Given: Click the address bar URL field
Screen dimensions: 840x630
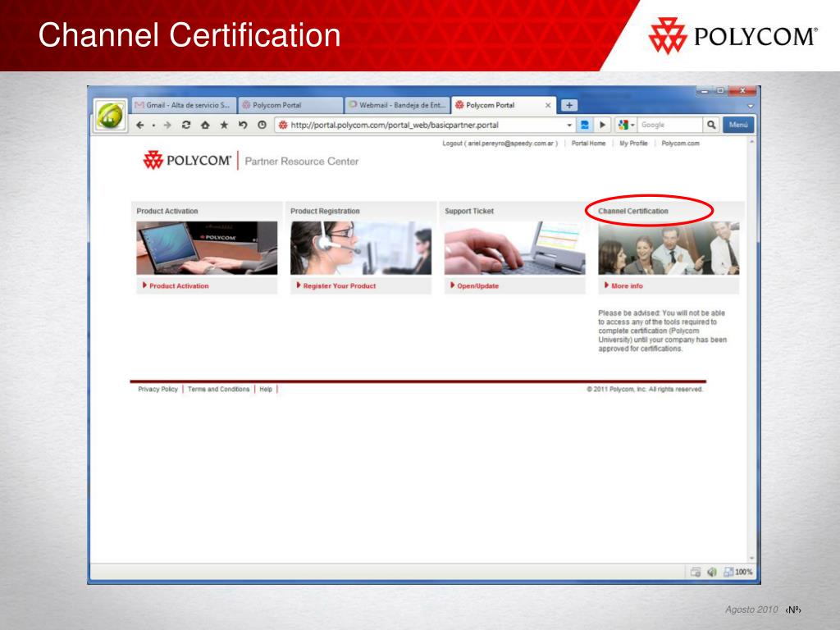Looking at the screenshot, I should 426,125.
